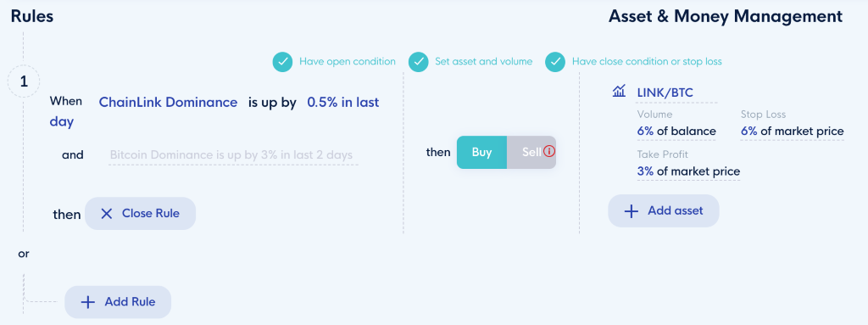Edit the 6% Stop Loss value

tap(793, 132)
